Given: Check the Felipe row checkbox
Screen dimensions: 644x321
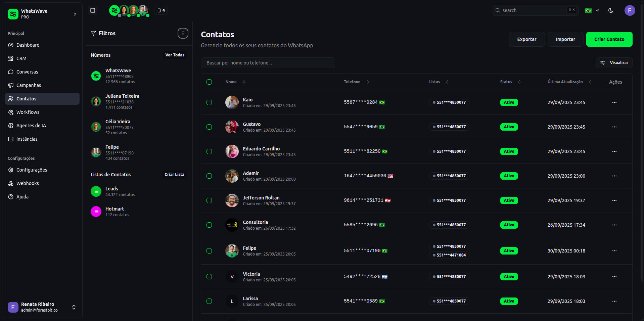Looking at the screenshot, I should 209,251.
